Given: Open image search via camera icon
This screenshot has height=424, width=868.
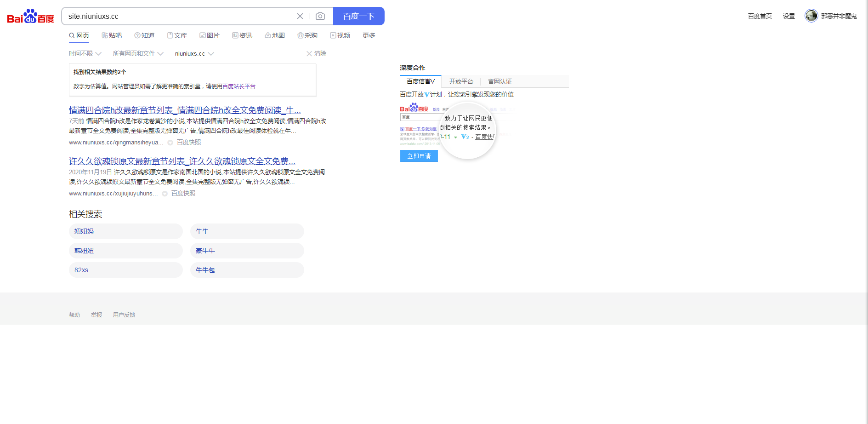Looking at the screenshot, I should [x=320, y=16].
